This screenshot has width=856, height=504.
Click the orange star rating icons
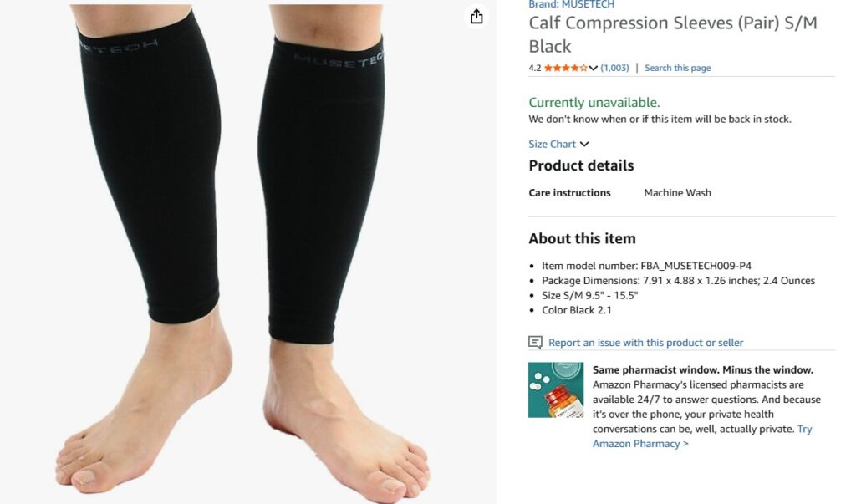click(566, 68)
